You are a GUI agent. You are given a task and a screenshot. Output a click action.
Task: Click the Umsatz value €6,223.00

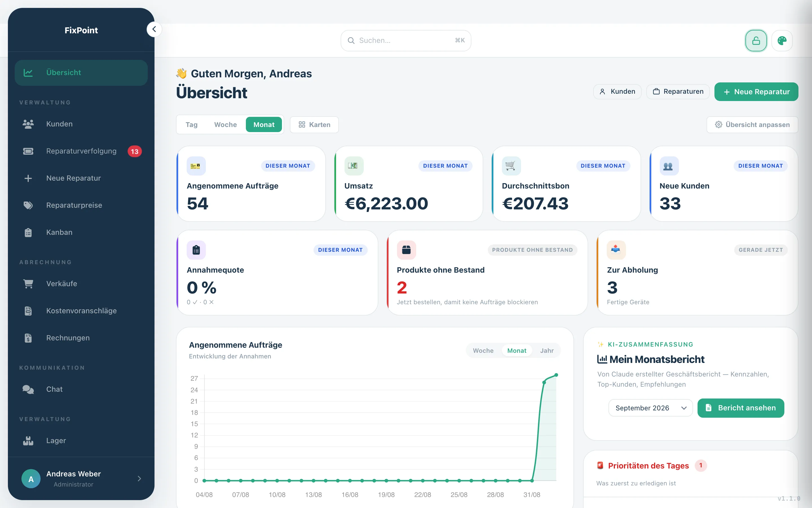(387, 203)
